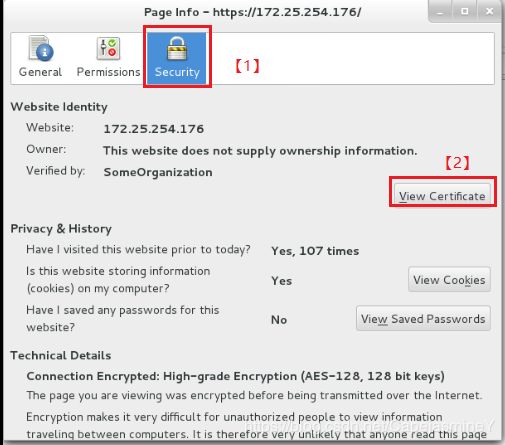
Task: Click the ownership information message
Action: (260, 151)
